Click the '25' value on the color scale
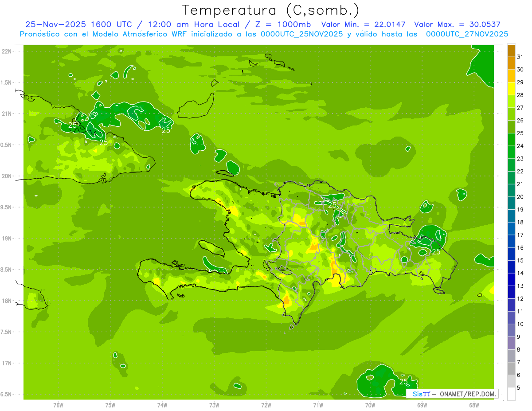Viewport: 532px width, 411px height. 520,133
